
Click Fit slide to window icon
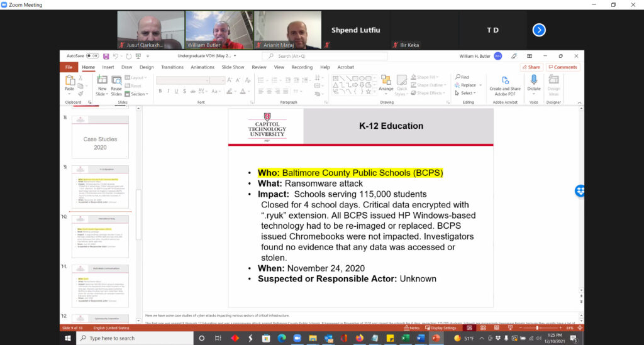click(580, 328)
